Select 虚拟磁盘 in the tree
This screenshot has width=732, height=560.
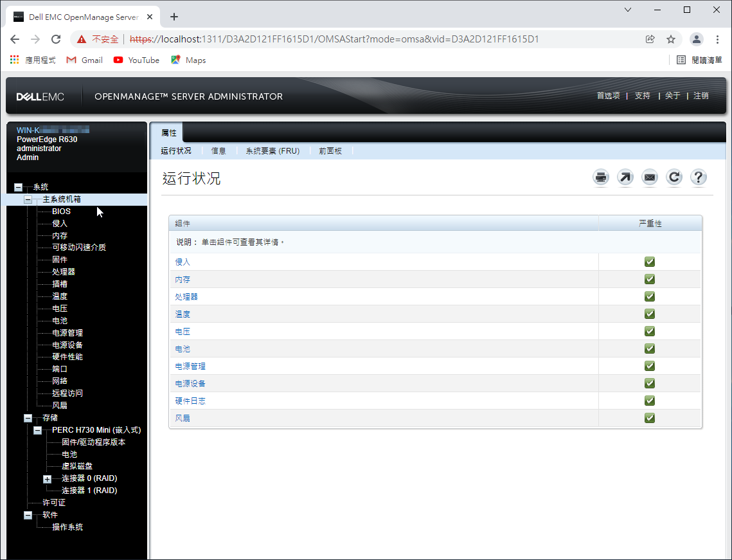click(x=77, y=466)
